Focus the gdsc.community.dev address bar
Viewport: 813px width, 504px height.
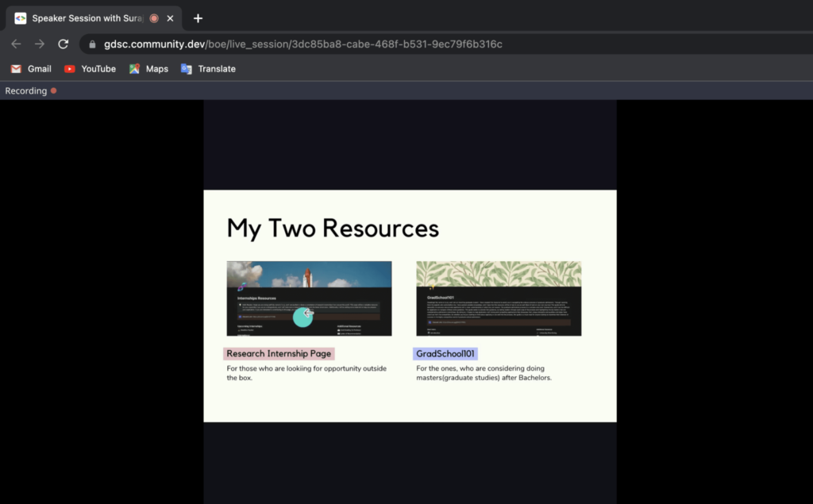coord(302,44)
